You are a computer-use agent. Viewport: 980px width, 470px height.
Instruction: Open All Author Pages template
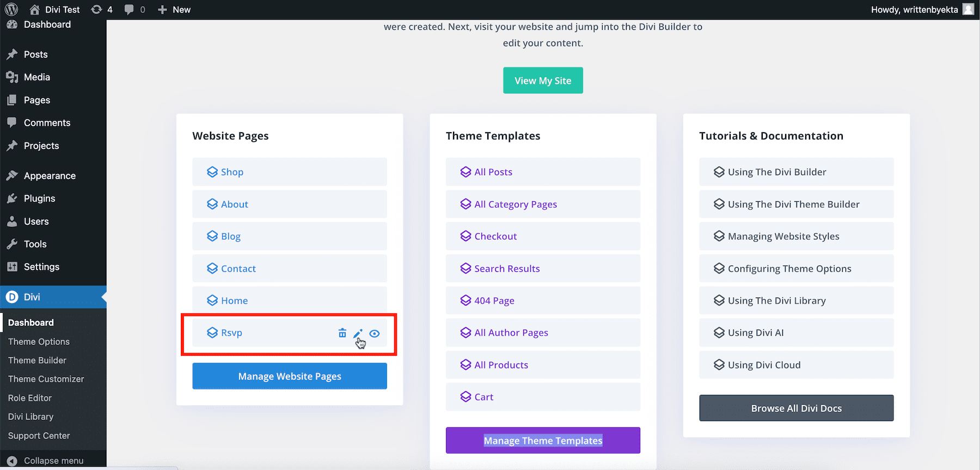tap(543, 332)
